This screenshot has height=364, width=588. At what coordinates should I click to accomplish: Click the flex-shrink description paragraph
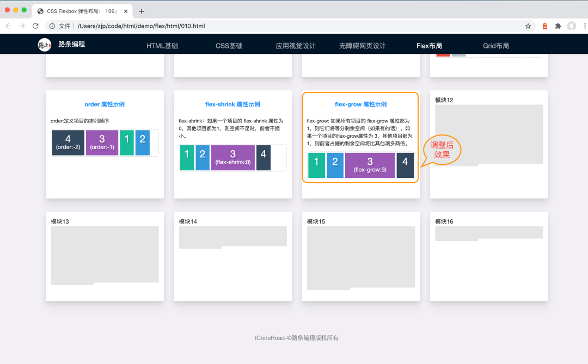coord(231,128)
